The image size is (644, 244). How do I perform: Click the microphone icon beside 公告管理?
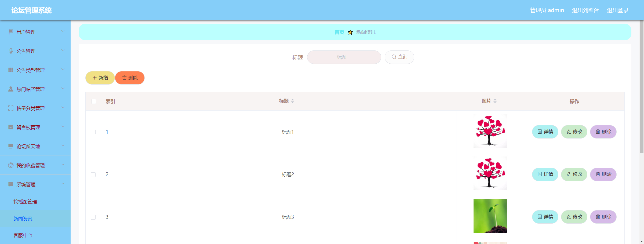pyautogui.click(x=11, y=51)
